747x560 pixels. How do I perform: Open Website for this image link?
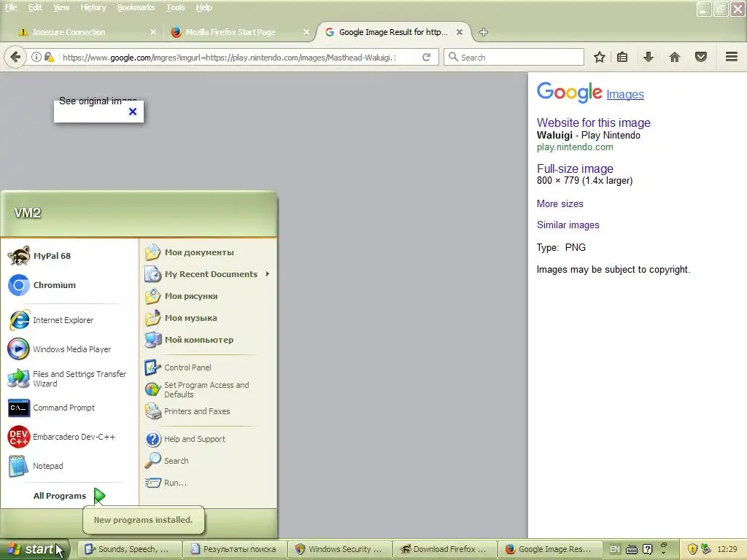coord(594,122)
